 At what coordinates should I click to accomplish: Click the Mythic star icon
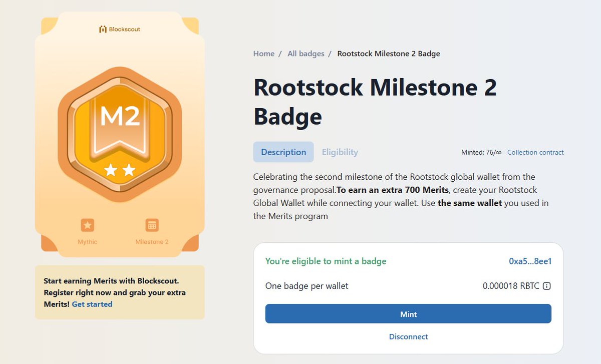pos(88,225)
